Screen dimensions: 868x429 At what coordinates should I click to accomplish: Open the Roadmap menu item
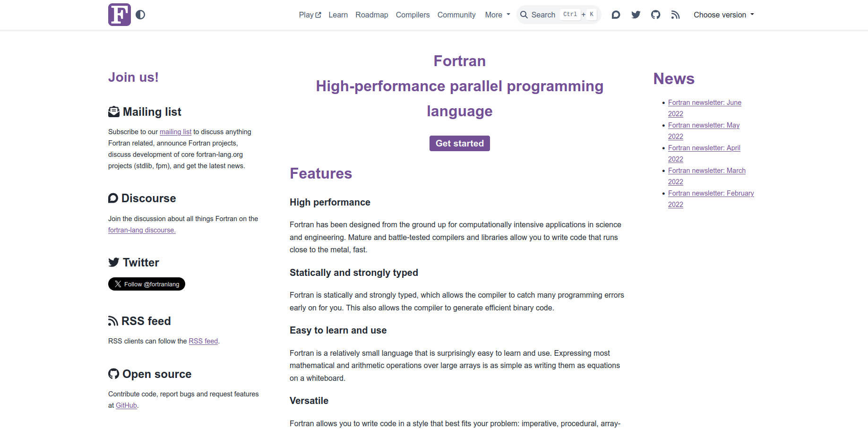pos(371,15)
